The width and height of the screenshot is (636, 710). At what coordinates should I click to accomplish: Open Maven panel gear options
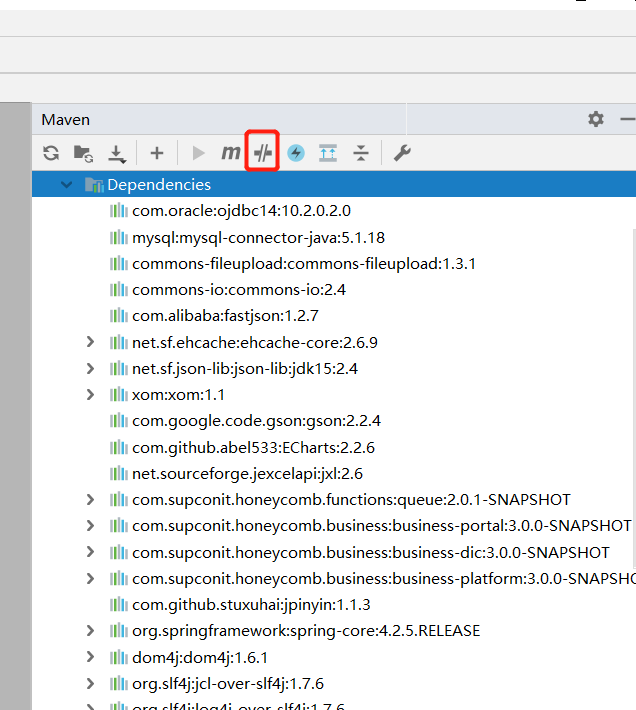(596, 119)
